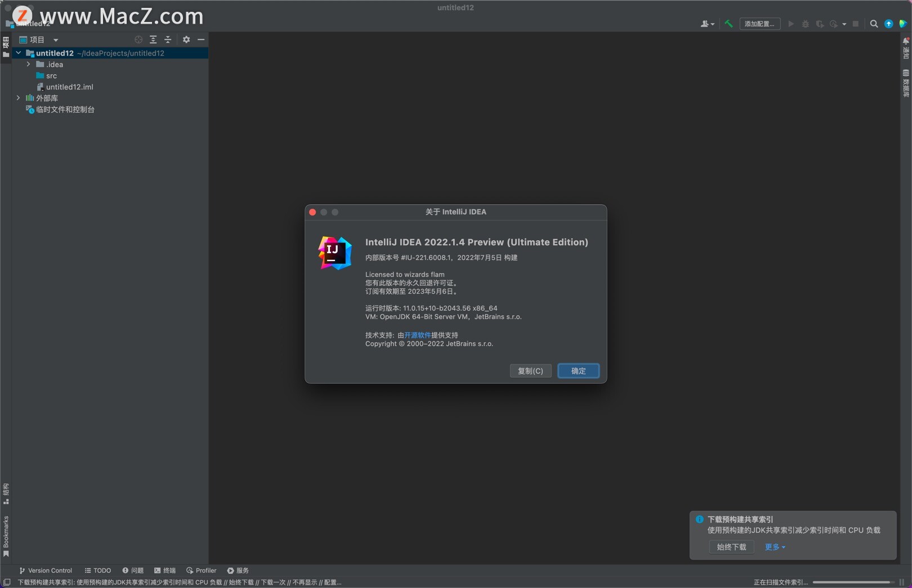This screenshot has width=912, height=588.
Task: Click the Select Opened File target icon
Action: click(138, 39)
